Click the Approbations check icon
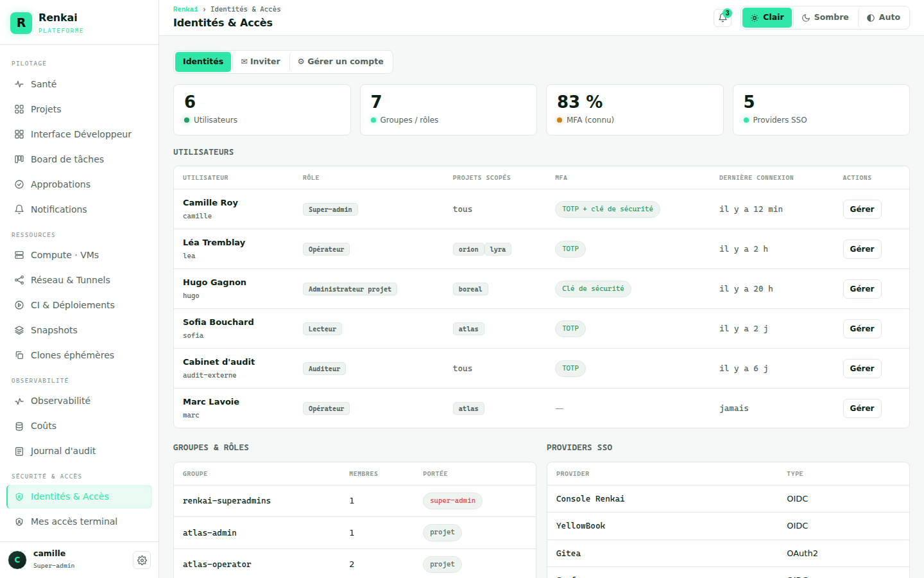 pos(19,184)
